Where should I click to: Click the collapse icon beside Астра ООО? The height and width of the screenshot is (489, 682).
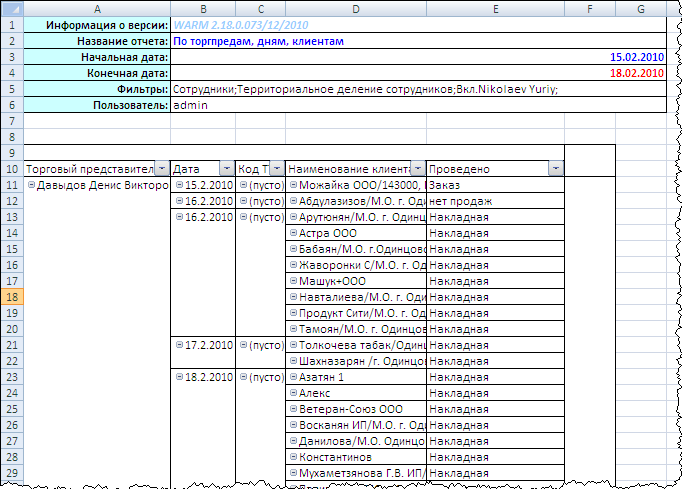(293, 233)
